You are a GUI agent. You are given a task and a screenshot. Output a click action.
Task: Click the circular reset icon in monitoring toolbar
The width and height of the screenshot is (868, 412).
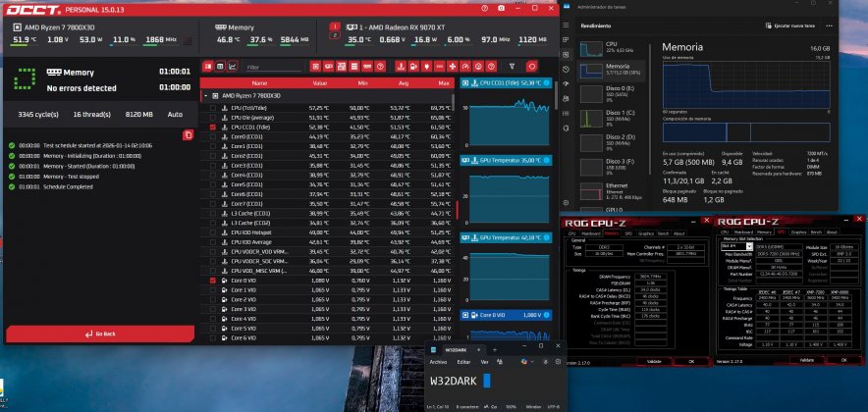[532, 67]
